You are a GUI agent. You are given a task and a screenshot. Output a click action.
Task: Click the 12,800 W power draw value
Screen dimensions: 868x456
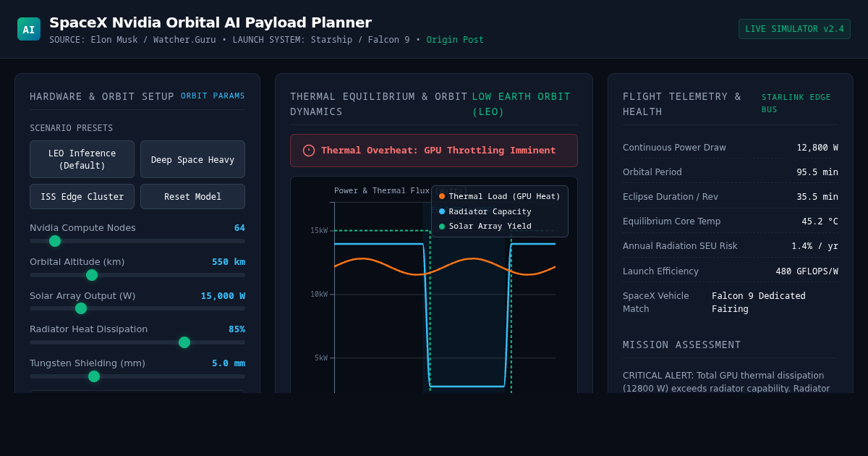[x=817, y=148]
